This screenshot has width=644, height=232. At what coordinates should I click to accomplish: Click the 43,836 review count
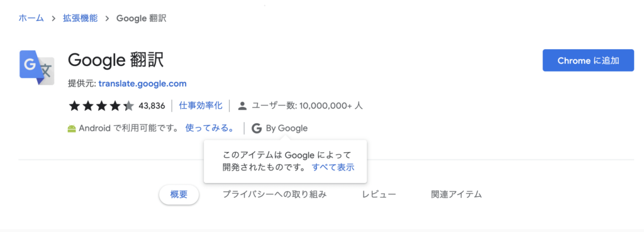(x=152, y=106)
